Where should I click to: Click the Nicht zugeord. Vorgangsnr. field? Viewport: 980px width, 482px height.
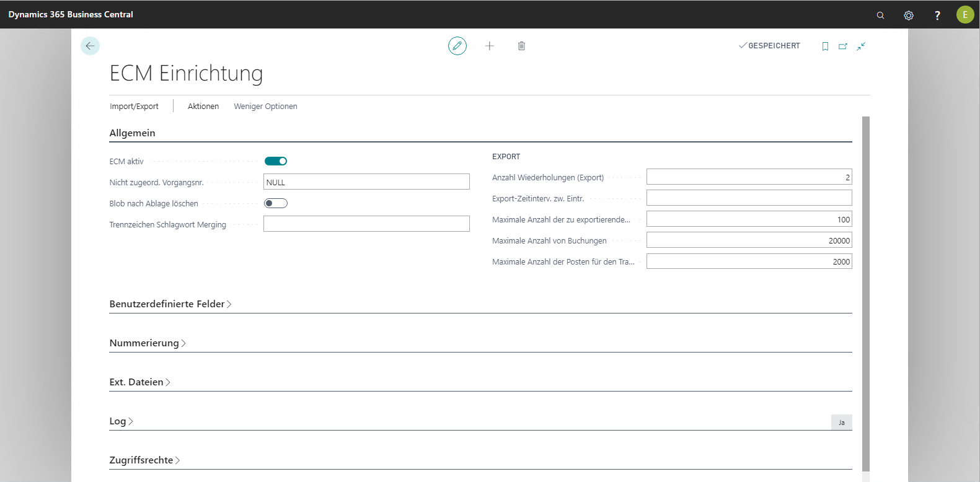366,182
